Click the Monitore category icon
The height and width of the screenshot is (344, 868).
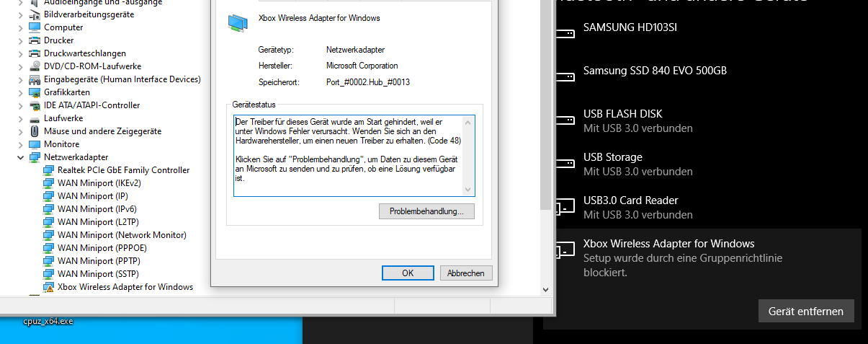pos(35,144)
